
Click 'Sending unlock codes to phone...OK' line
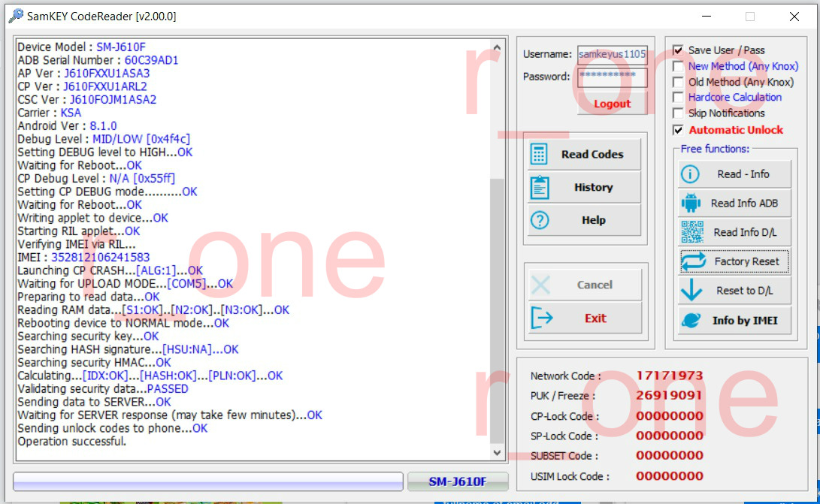(x=113, y=428)
